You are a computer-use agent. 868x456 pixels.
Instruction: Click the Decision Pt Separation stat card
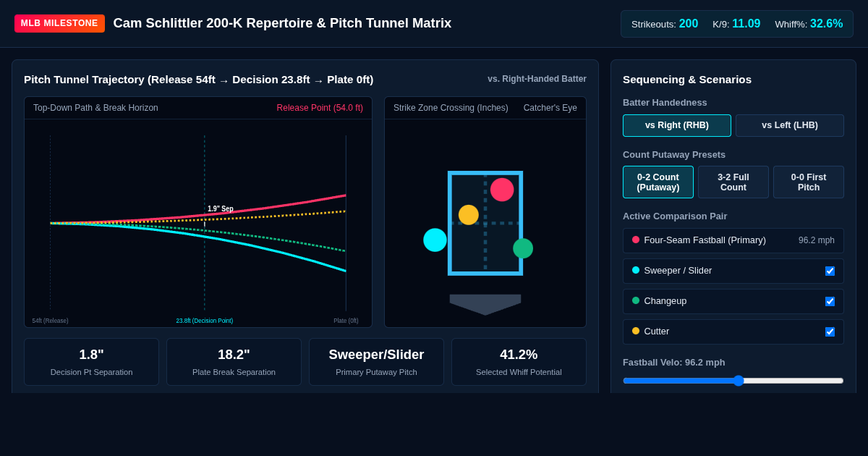pyautogui.click(x=91, y=362)
